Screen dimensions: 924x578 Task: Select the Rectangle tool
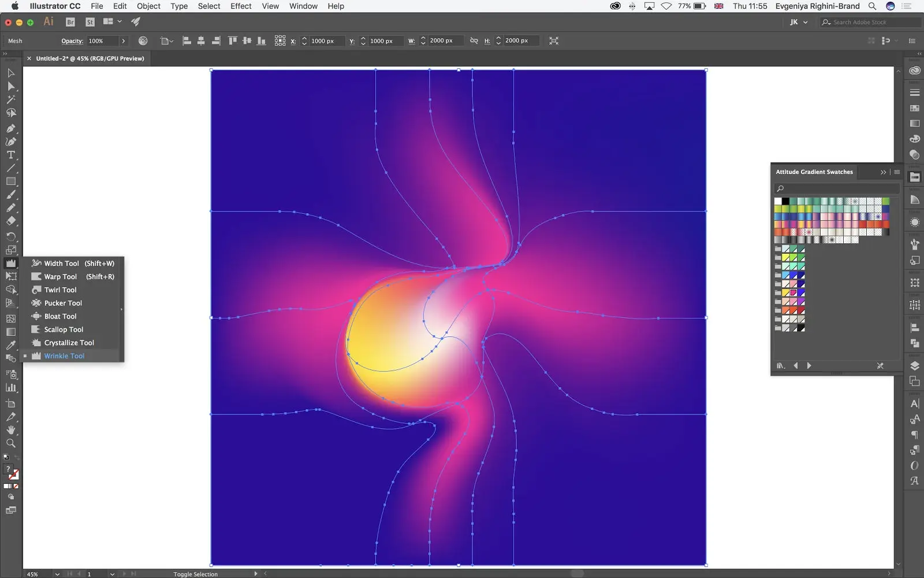[10, 181]
